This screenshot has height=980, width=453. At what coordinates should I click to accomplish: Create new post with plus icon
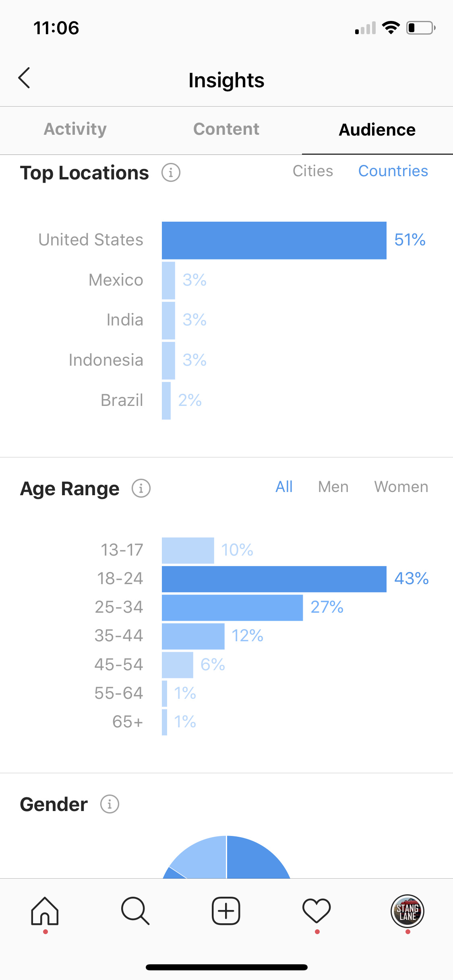[x=226, y=911]
